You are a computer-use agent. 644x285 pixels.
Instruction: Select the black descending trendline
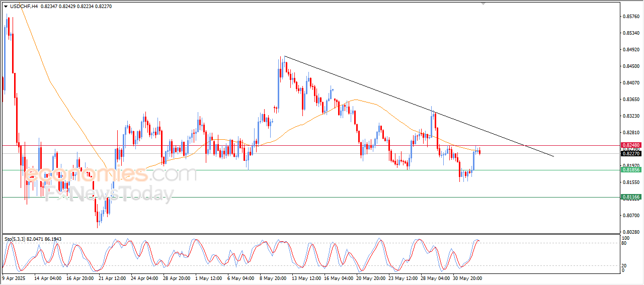point(419,106)
